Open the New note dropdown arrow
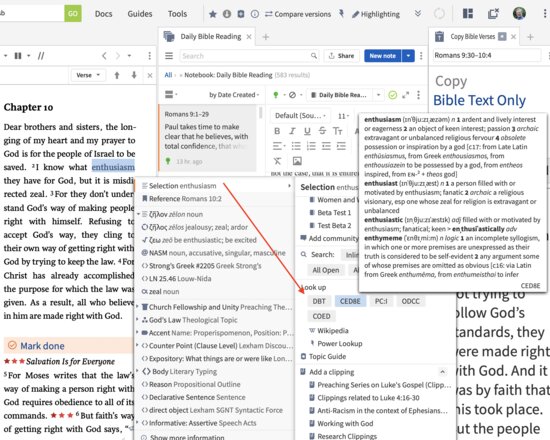The width and height of the screenshot is (550, 440). [x=408, y=56]
